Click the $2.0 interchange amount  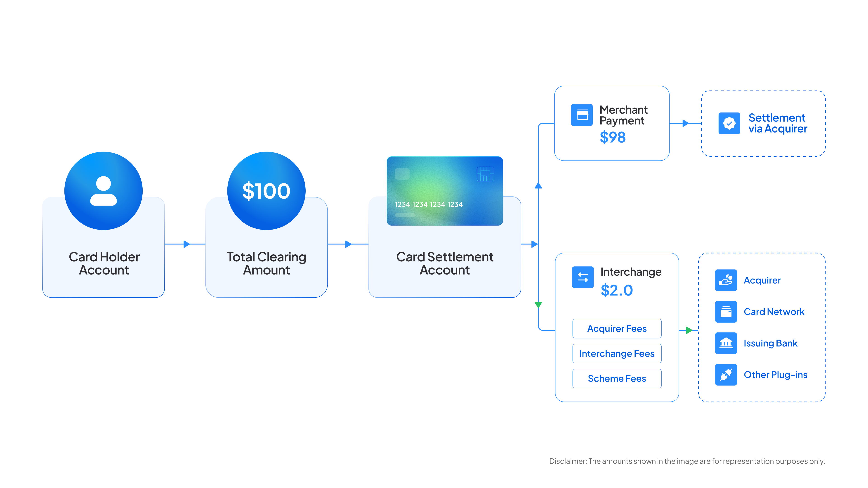tap(617, 290)
